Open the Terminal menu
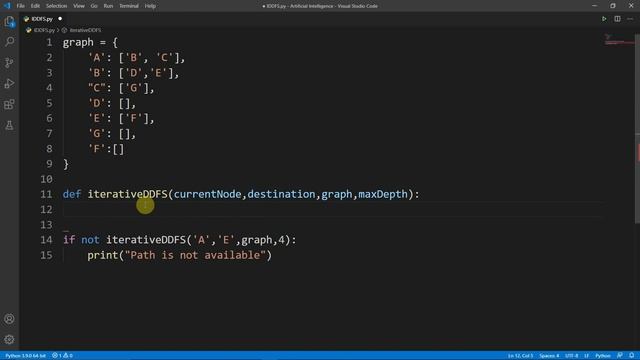This screenshot has height=360, width=640. pyautogui.click(x=129, y=6)
